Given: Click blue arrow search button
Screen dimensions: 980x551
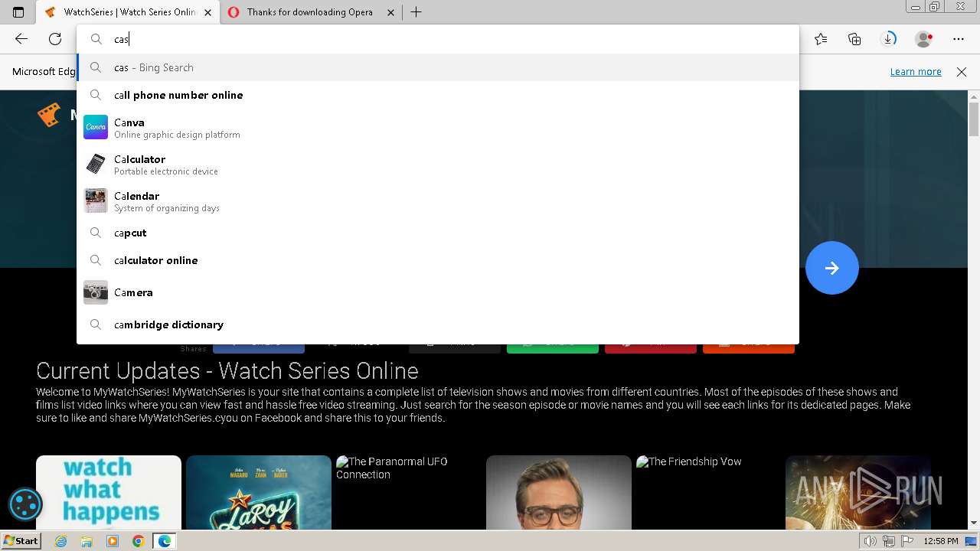Looking at the screenshot, I should point(832,268).
